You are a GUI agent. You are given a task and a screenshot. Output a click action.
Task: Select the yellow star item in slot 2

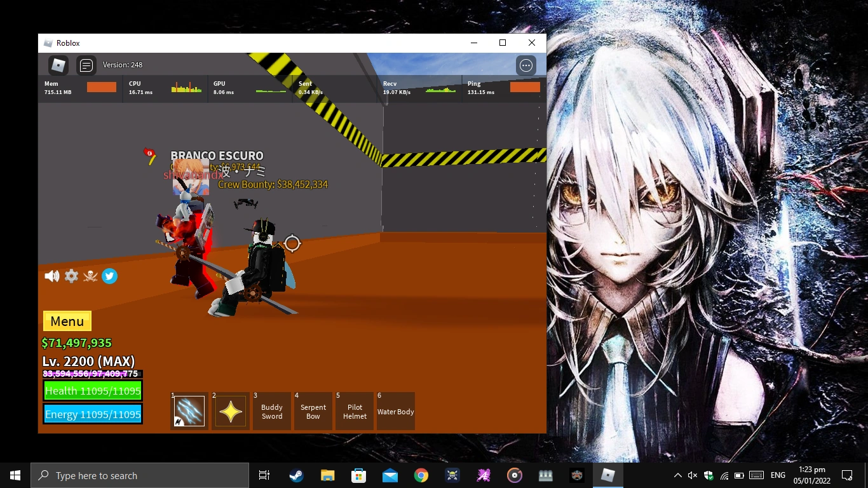pos(230,411)
